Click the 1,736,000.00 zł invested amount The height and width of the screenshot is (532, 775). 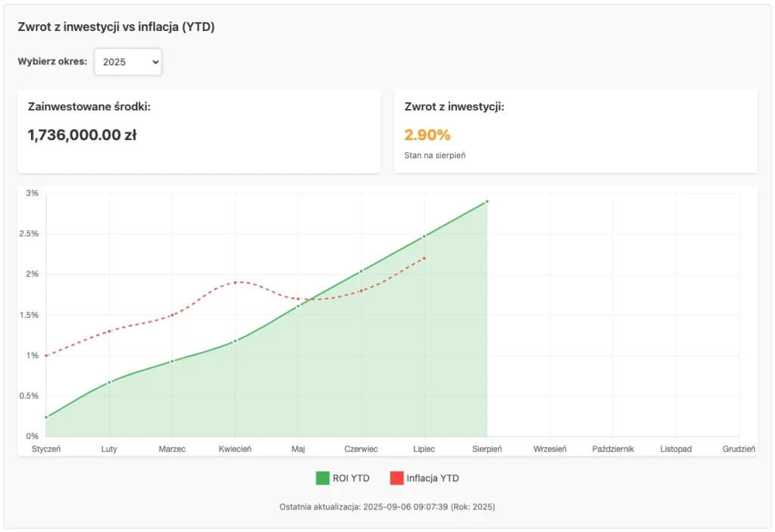point(82,135)
